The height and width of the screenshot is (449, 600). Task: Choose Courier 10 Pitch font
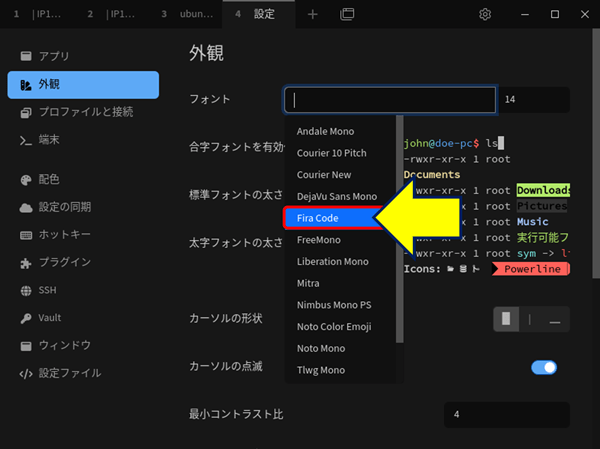coord(340,153)
